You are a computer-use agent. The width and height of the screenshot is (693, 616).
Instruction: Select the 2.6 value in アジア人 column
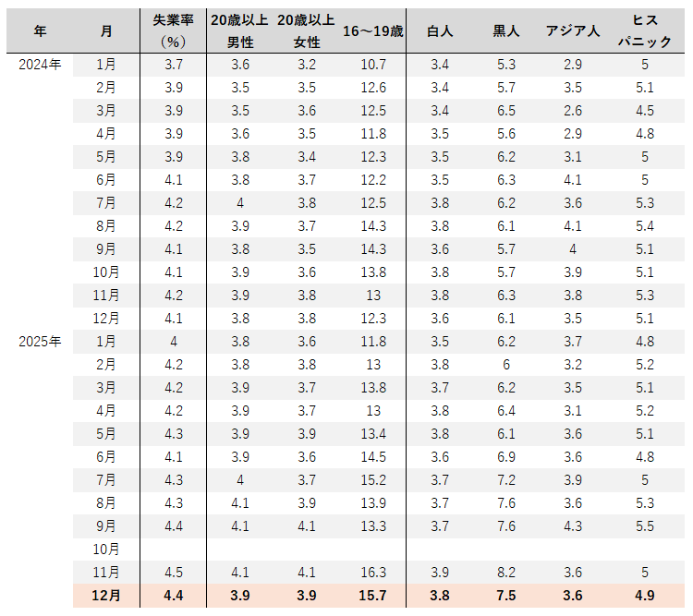573,111
